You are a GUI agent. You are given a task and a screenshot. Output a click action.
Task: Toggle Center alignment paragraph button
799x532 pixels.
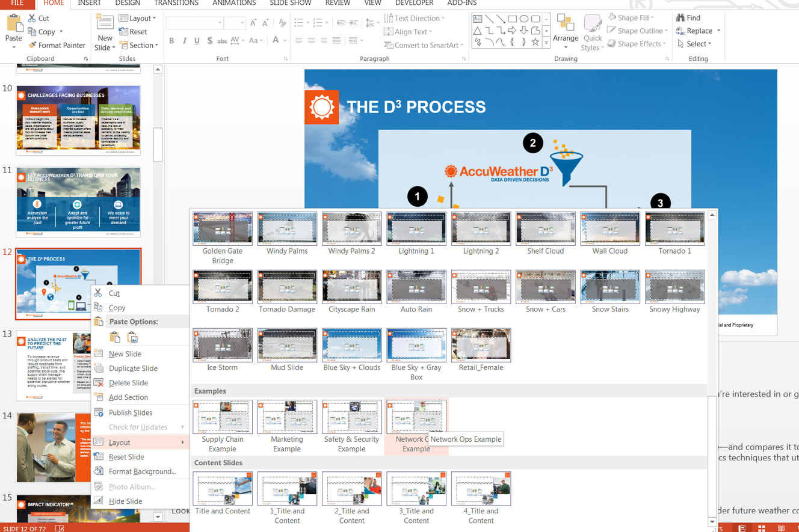coord(312,41)
